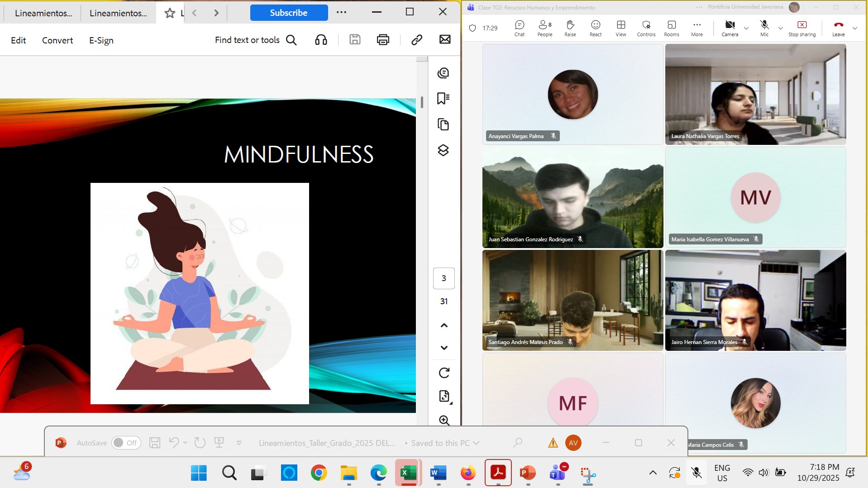Open the Acrobat bookmarks panel
Image resolution: width=868 pixels, height=488 pixels.
click(x=443, y=99)
